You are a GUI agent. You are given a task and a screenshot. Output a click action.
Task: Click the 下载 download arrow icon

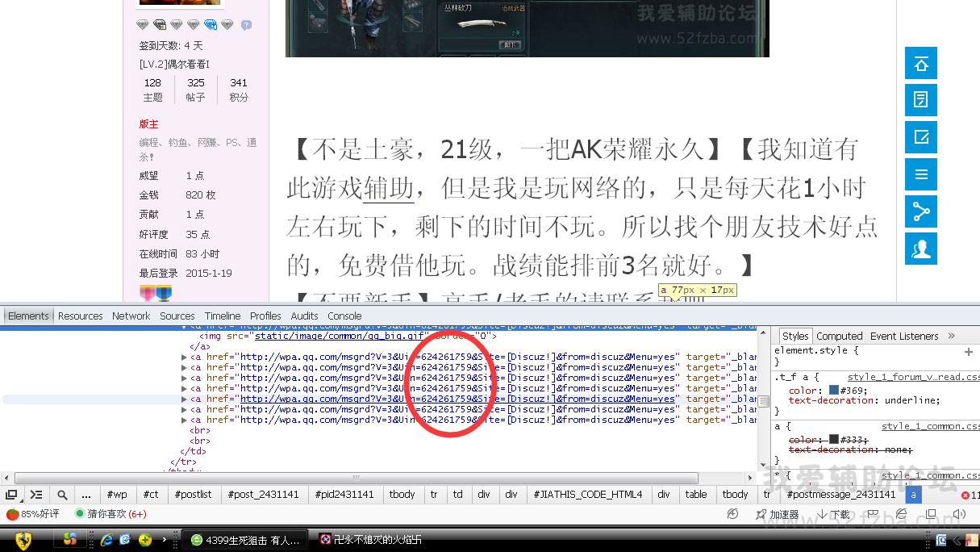822,514
